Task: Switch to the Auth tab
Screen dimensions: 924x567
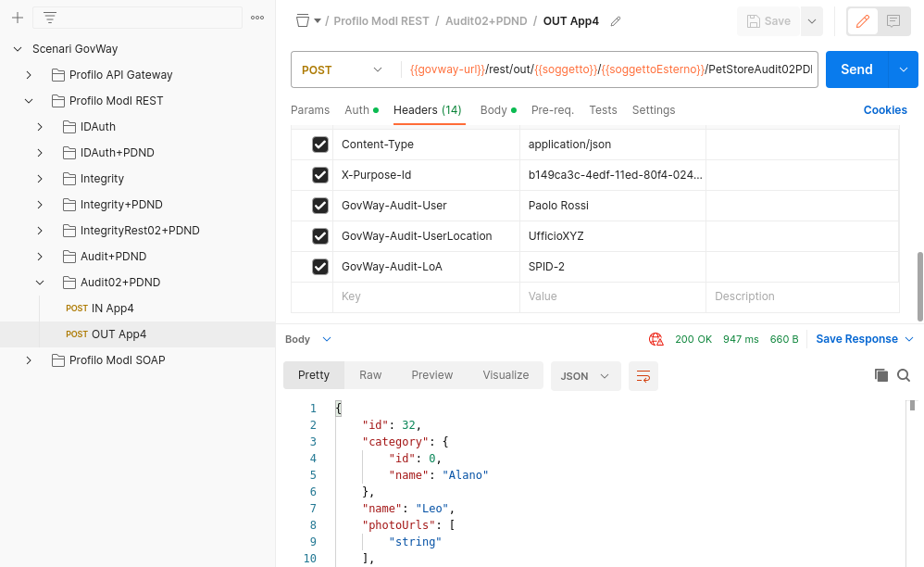Action: (x=361, y=110)
